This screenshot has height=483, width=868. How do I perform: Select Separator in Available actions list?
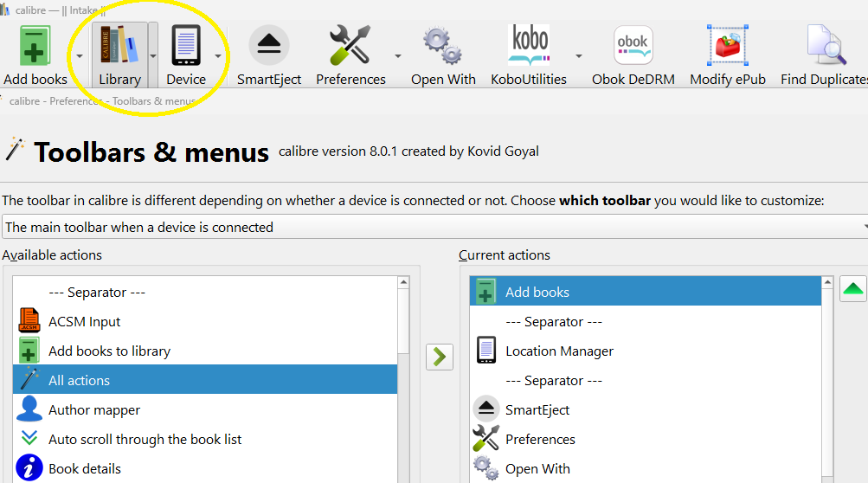tap(205, 292)
